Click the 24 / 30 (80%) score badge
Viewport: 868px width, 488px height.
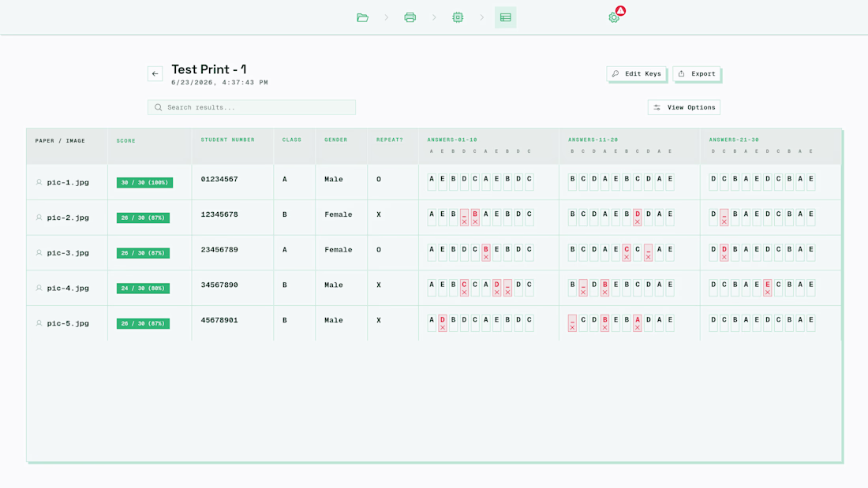coord(143,289)
